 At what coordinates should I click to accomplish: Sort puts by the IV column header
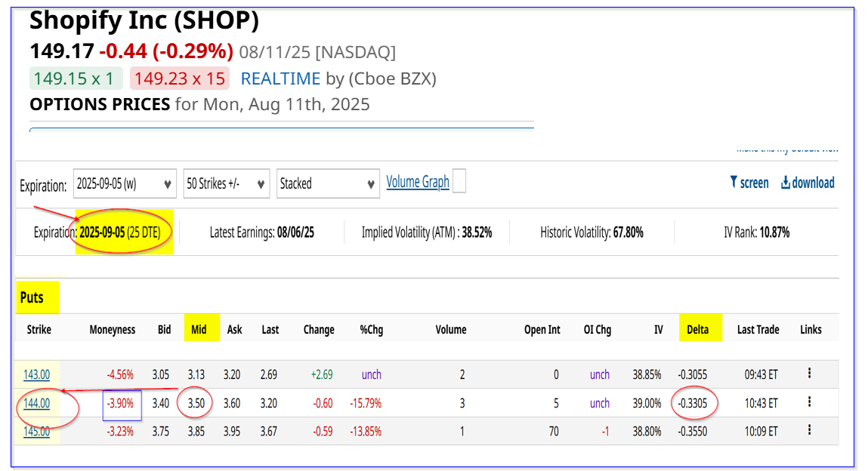coord(658,330)
